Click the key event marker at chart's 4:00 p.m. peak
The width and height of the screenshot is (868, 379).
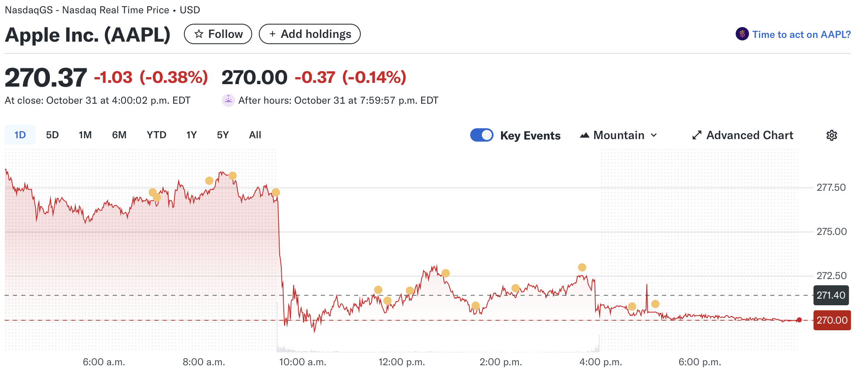[582, 267]
